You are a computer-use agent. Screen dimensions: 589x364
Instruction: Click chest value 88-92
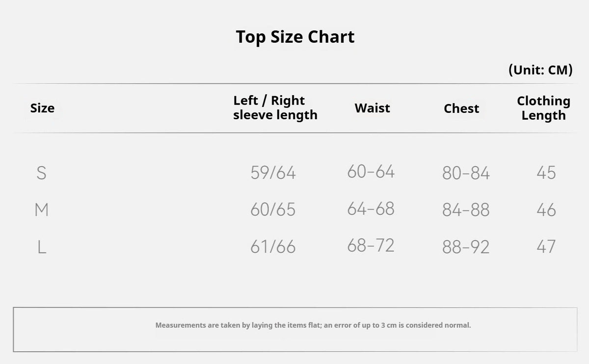coord(466,247)
